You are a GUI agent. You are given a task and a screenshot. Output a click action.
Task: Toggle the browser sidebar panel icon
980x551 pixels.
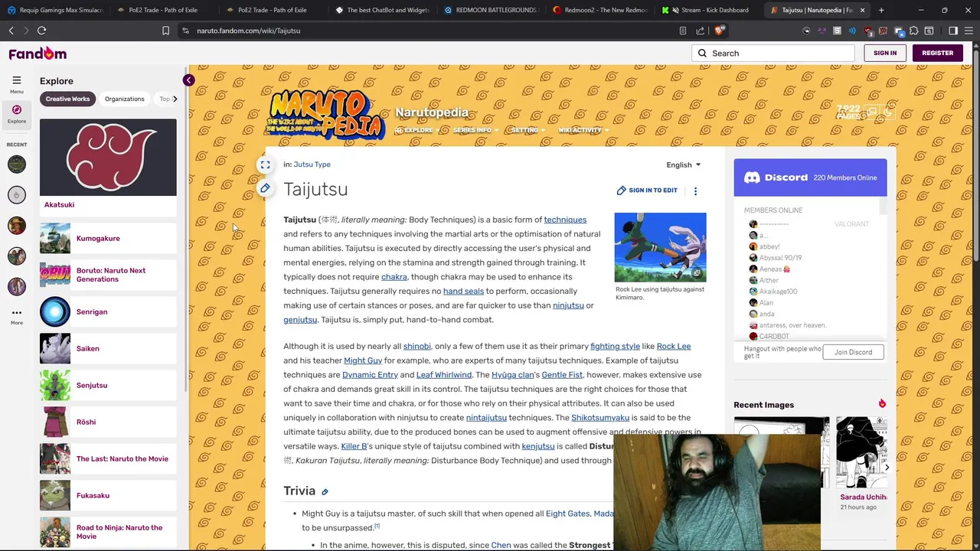click(x=953, y=31)
